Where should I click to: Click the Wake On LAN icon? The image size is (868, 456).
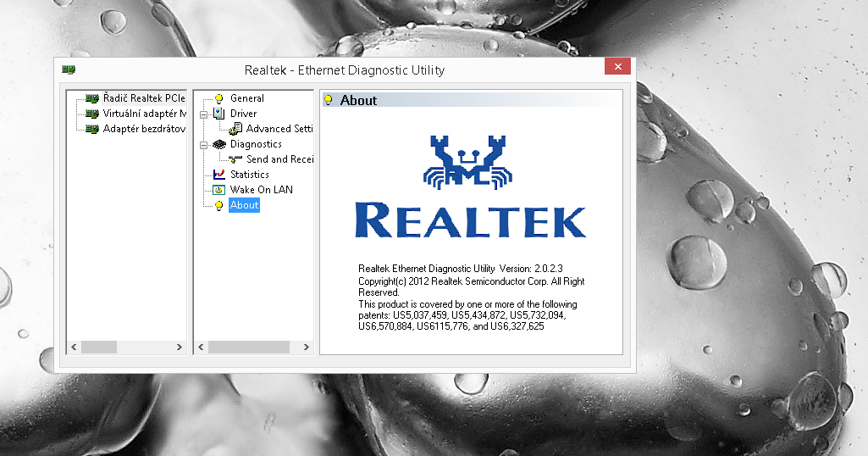(219, 190)
